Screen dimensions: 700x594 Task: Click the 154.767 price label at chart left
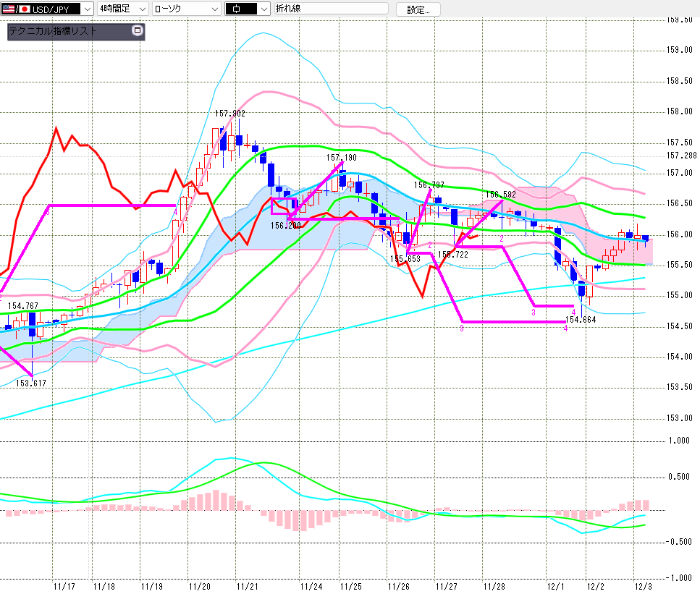coord(22,307)
